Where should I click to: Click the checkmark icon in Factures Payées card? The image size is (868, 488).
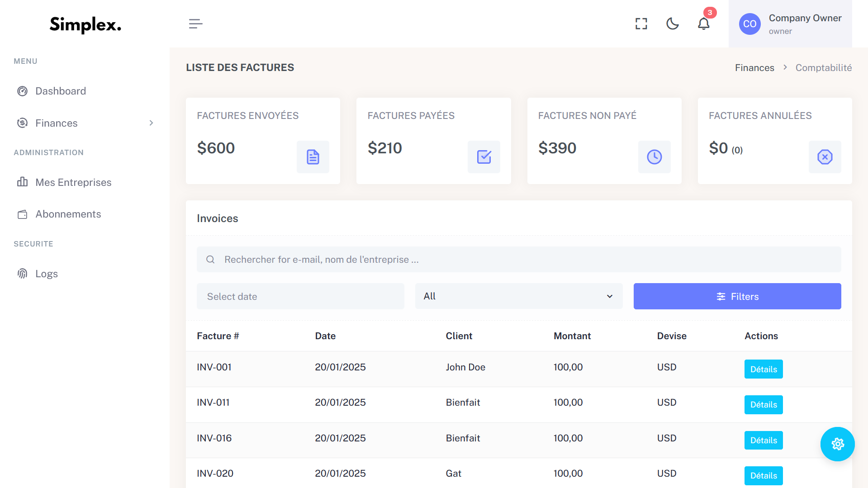484,157
